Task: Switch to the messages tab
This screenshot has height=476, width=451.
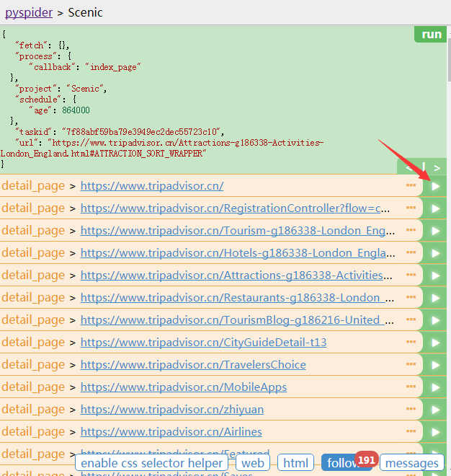Action: pyautogui.click(x=412, y=463)
